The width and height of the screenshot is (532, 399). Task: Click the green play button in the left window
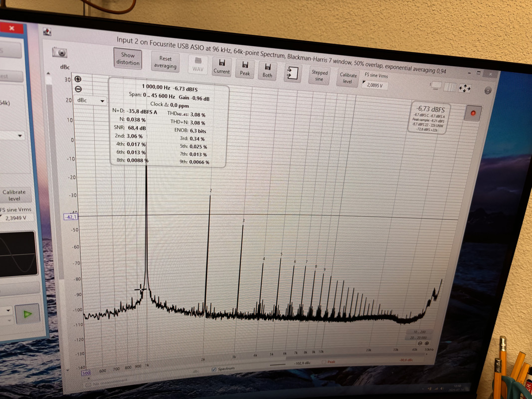pyautogui.click(x=27, y=314)
